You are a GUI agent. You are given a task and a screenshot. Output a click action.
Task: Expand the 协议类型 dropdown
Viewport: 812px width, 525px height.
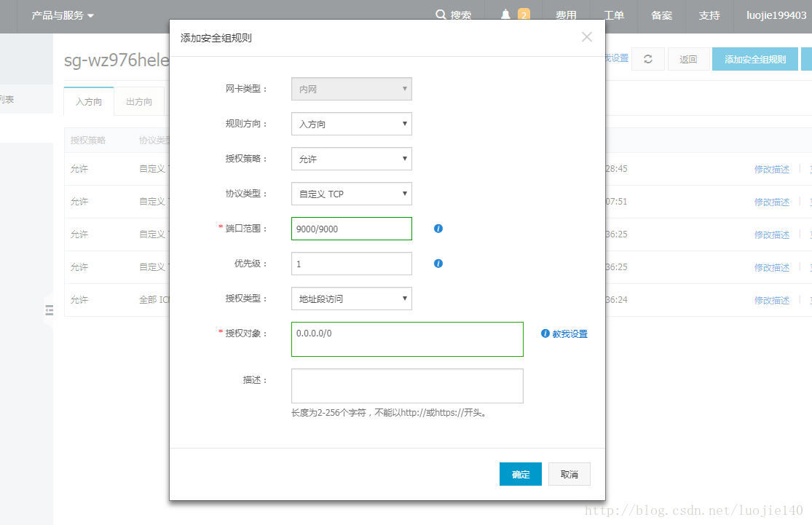coord(351,194)
